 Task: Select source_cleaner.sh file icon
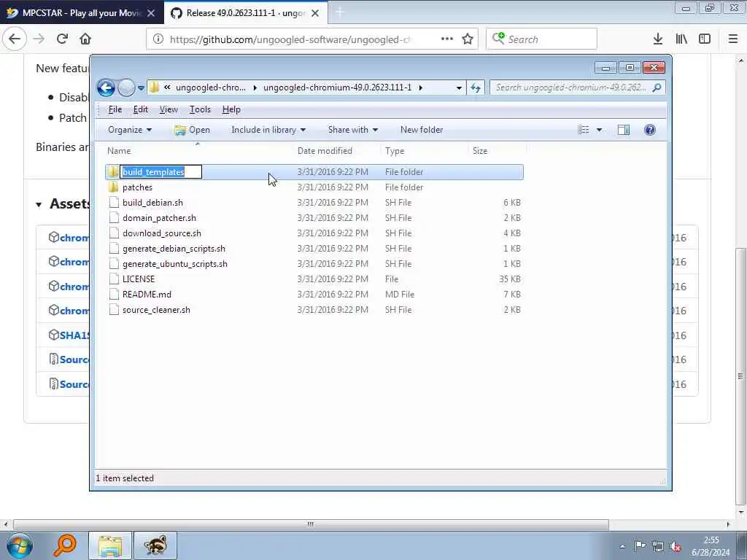pos(113,309)
